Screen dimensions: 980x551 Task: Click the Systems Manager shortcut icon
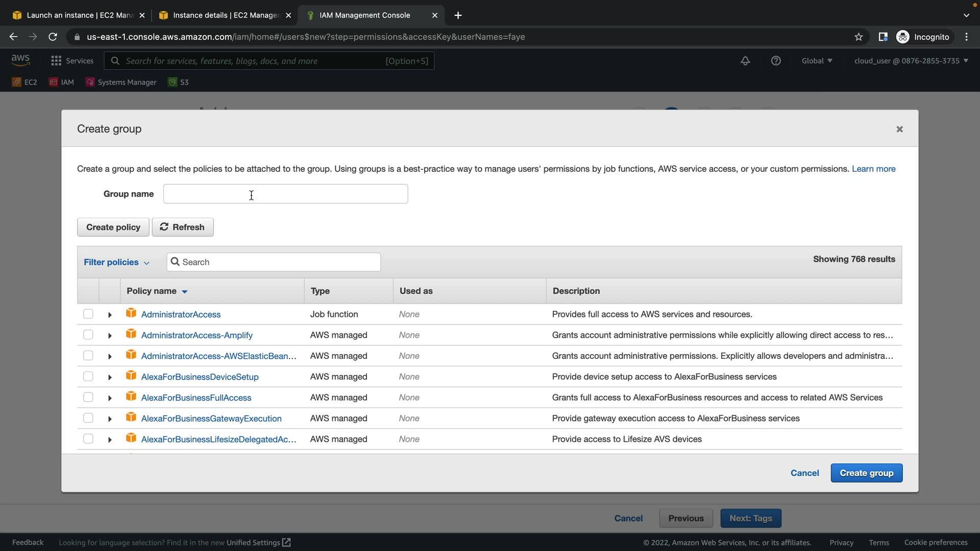pyautogui.click(x=90, y=82)
